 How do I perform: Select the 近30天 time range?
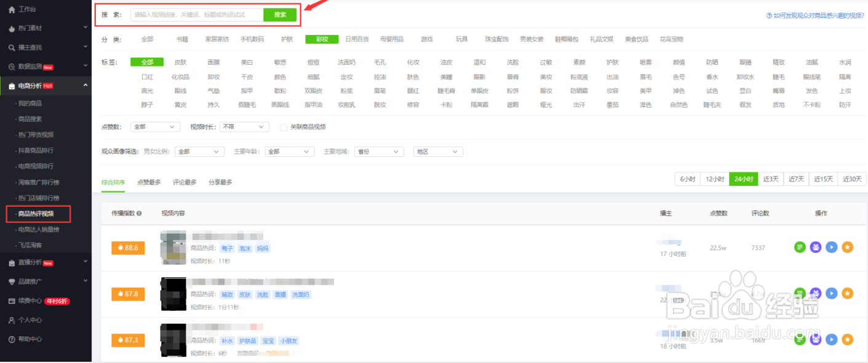pos(852,179)
